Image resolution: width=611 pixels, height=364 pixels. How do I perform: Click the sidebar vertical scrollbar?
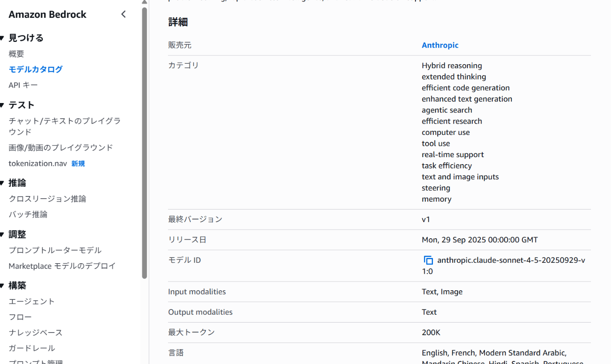click(x=145, y=143)
